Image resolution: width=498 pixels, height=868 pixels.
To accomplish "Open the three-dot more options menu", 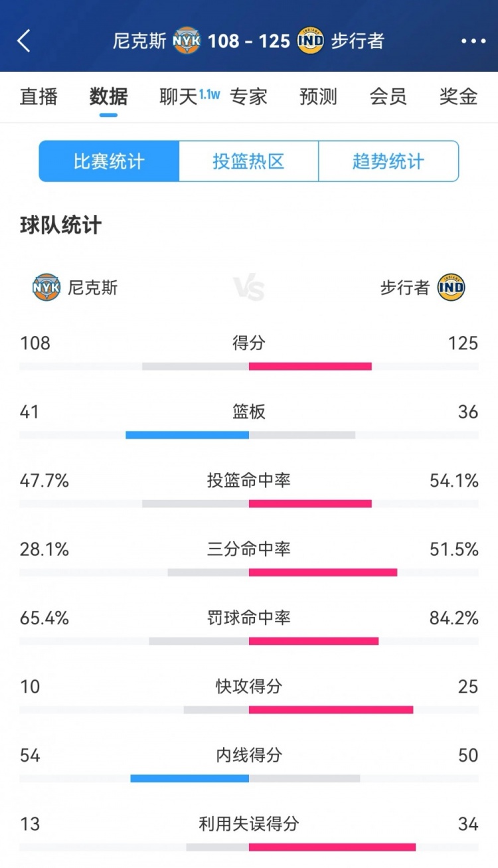I will click(473, 41).
